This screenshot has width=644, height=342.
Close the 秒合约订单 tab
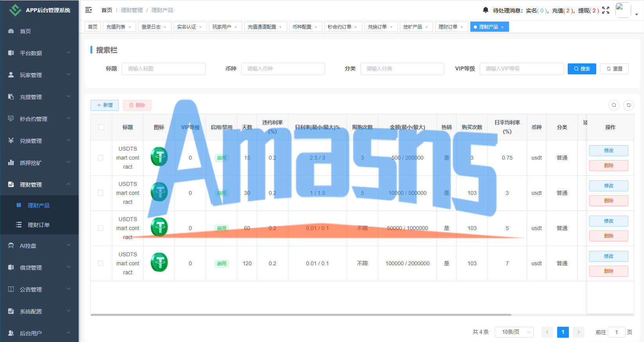356,27
